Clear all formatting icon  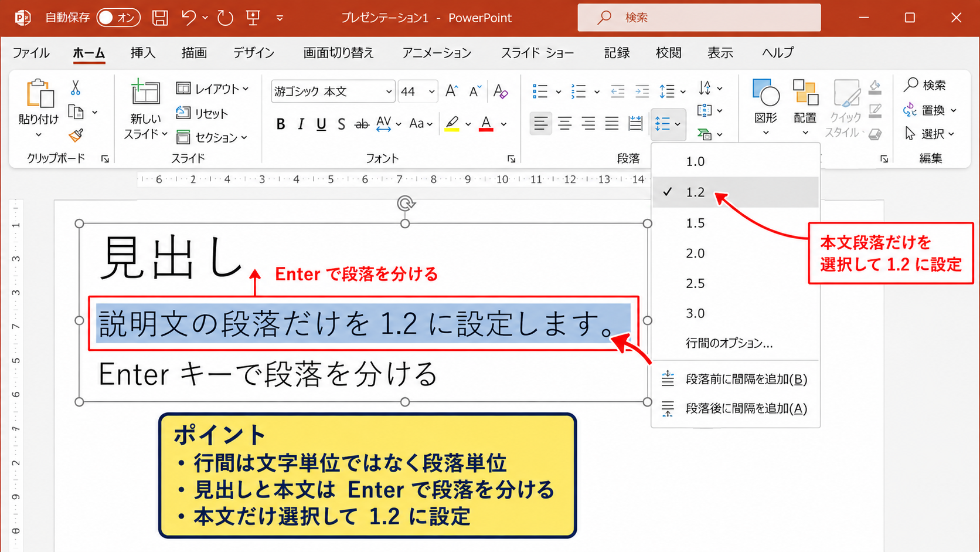point(501,91)
